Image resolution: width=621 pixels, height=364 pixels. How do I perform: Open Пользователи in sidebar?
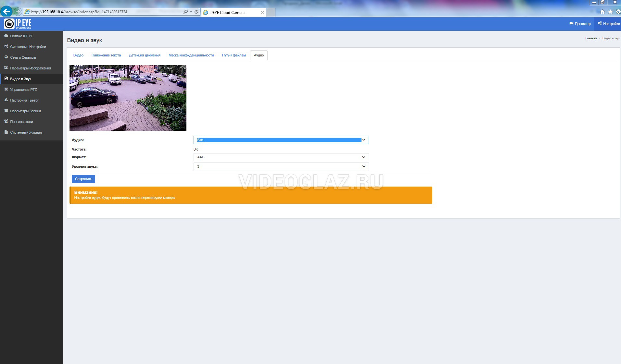coord(32,122)
